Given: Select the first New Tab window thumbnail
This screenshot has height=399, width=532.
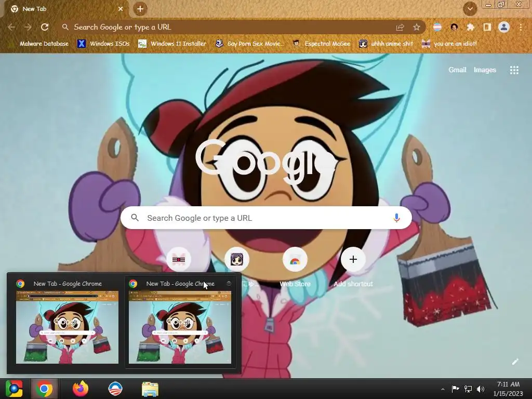Looking at the screenshot, I should tap(67, 322).
